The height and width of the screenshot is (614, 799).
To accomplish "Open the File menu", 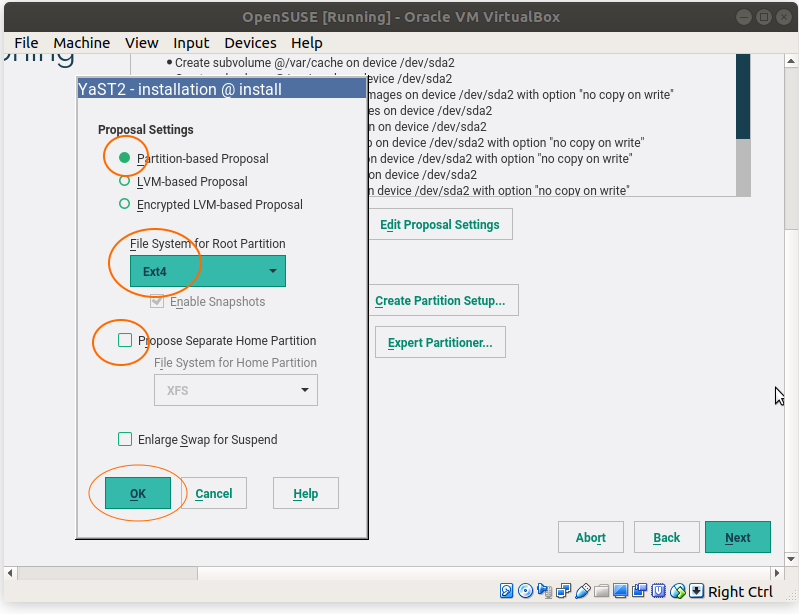I will tap(26, 43).
